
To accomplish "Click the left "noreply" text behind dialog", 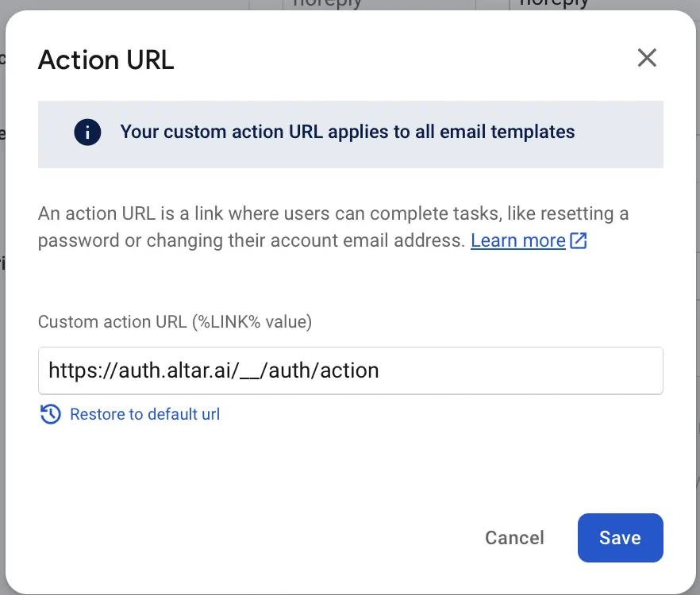I will click(327, 4).
